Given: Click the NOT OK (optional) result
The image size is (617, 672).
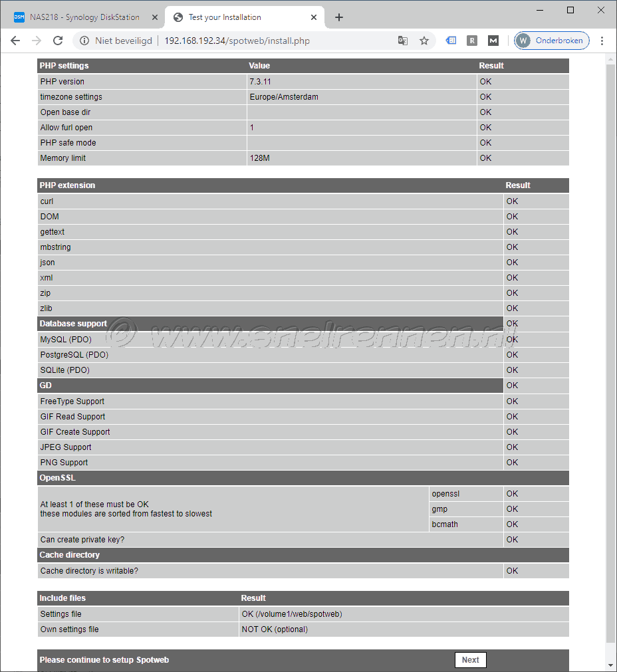Looking at the screenshot, I should point(275,629).
